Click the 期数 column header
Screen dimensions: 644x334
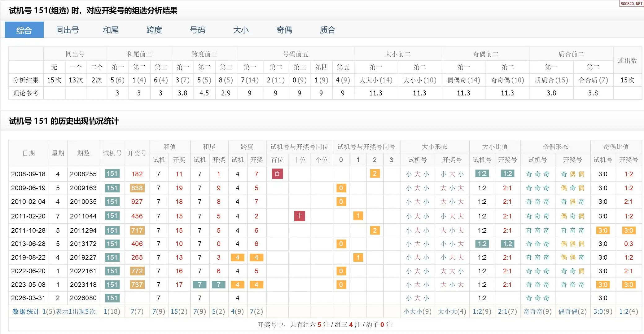point(83,153)
